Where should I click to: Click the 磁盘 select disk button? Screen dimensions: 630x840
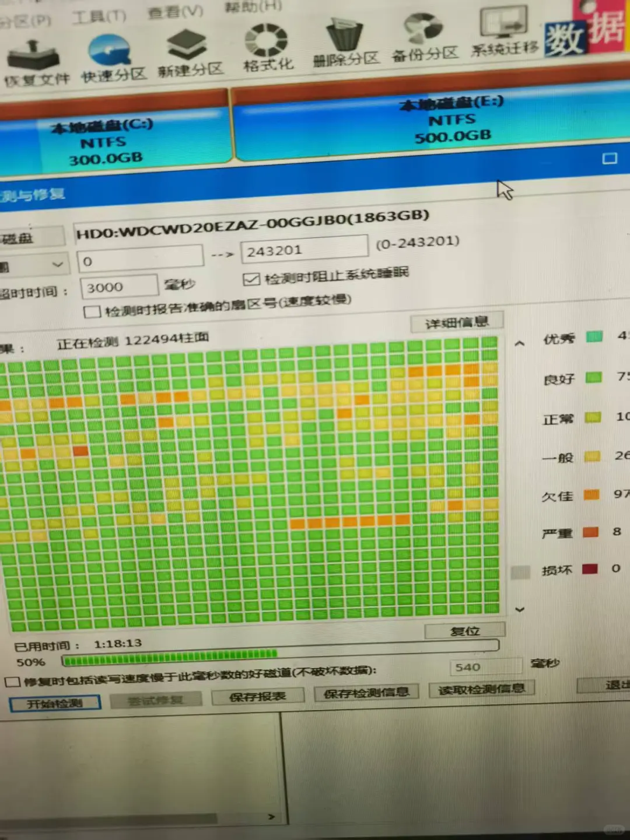pos(32,237)
